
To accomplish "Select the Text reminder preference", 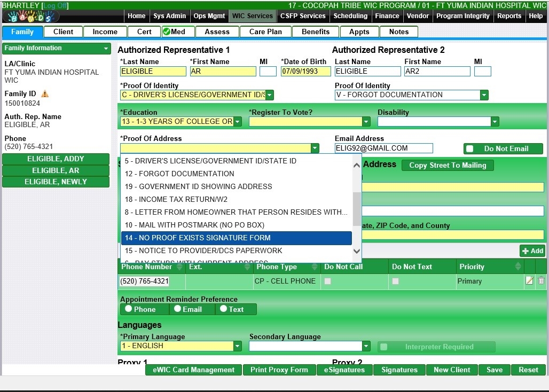I will tap(224, 309).
